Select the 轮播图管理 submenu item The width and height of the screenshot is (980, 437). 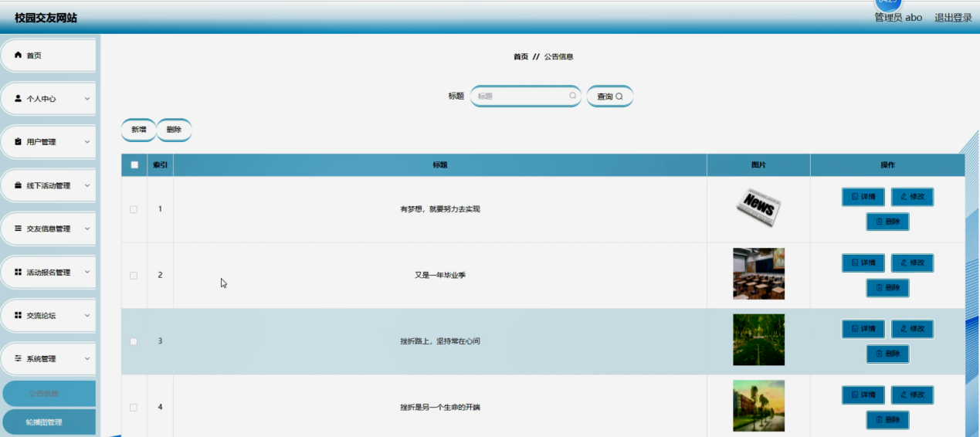tap(49, 422)
